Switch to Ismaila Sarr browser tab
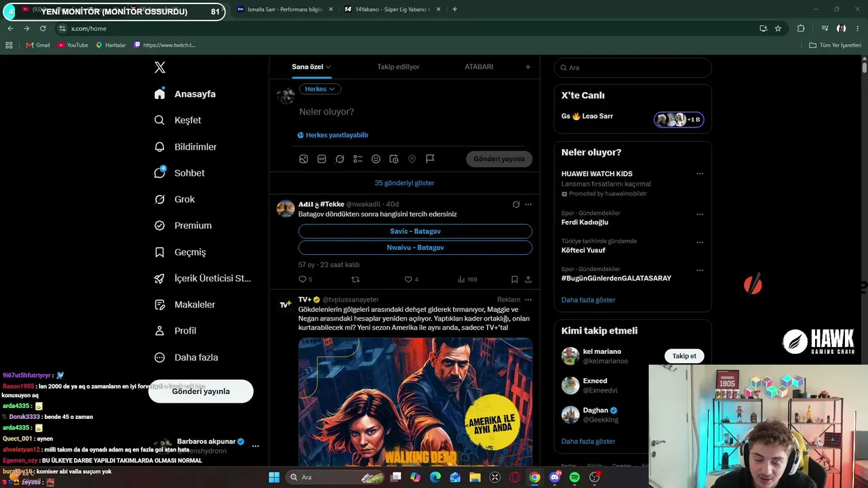Image resolution: width=868 pixels, height=488 pixels. point(284,9)
